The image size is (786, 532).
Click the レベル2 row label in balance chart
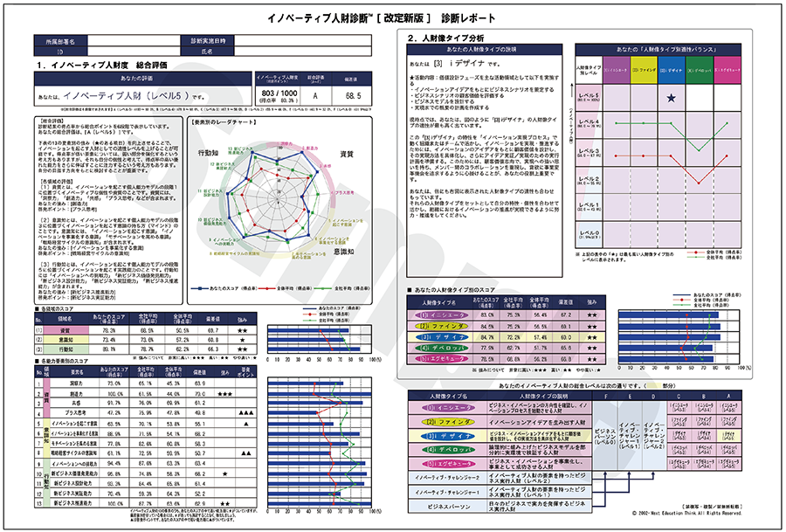tap(589, 181)
